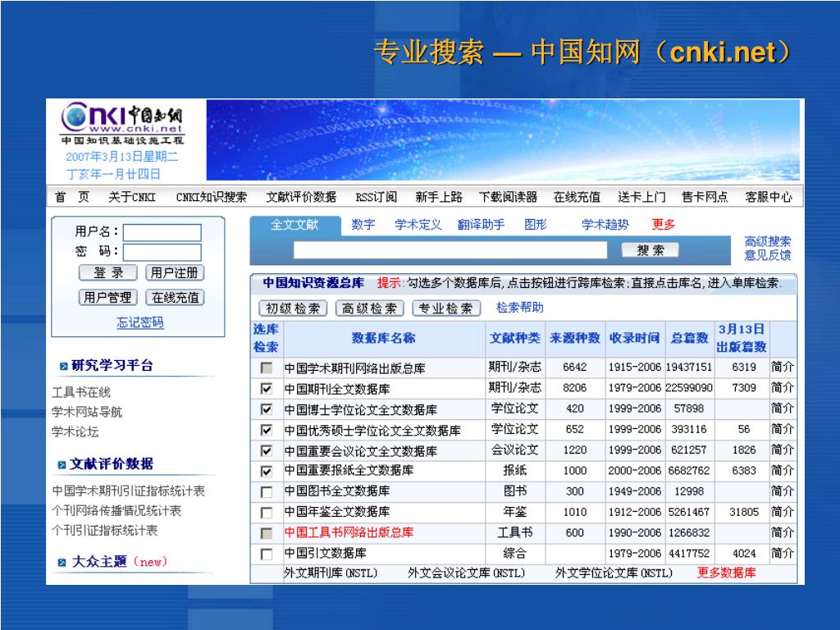Open the 关于CNKI menu item
This screenshot has width=840, height=630.
pos(132,197)
